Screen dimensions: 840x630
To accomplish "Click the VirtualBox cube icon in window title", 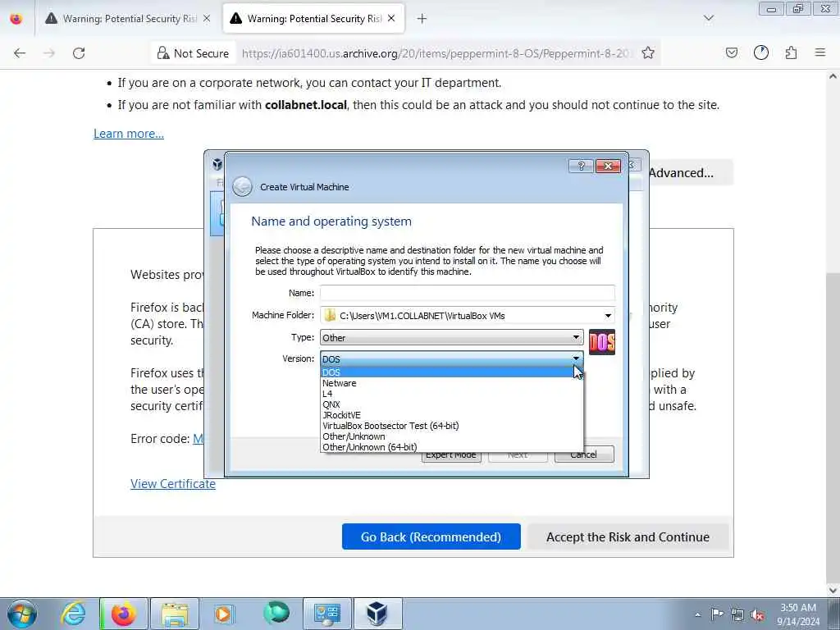I will click(217, 164).
